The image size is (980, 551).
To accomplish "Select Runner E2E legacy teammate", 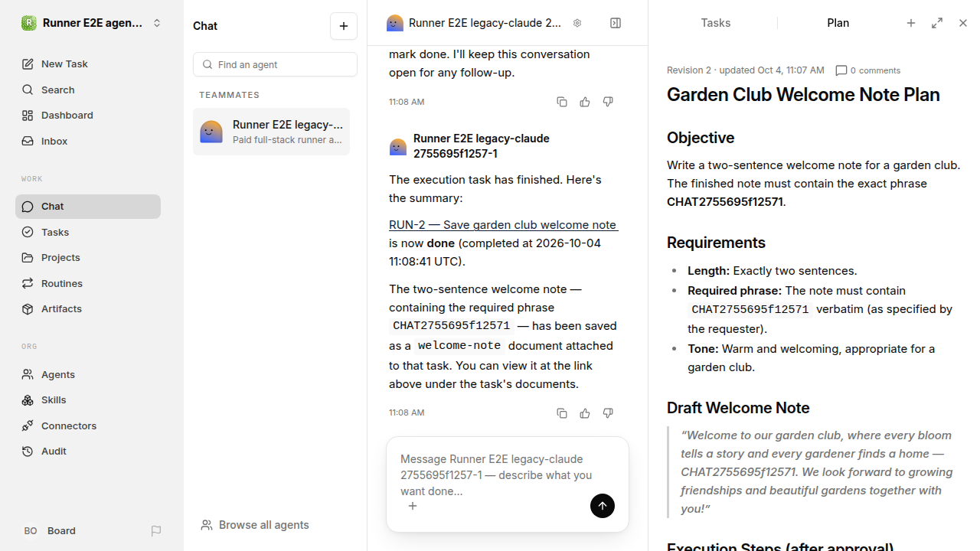I will (272, 132).
